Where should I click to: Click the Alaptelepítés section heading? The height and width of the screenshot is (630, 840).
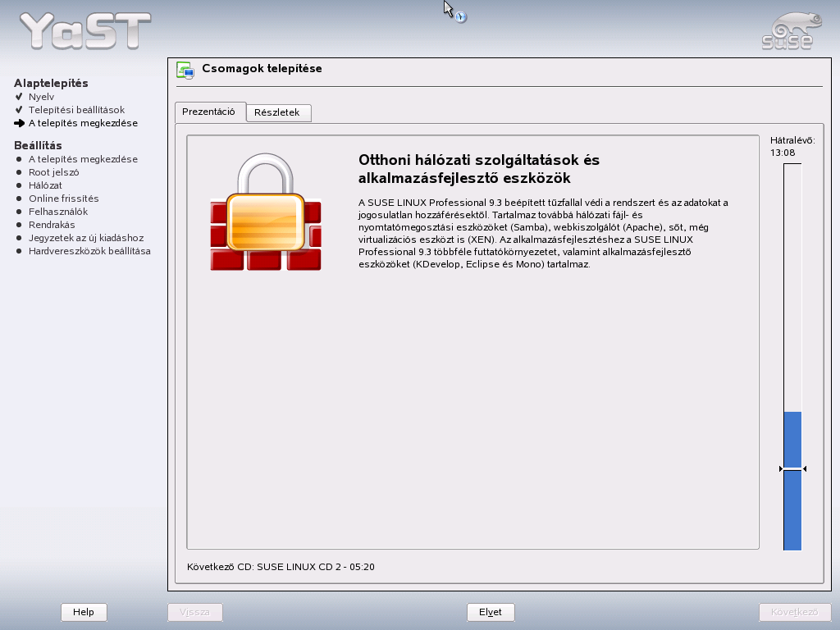click(51, 83)
